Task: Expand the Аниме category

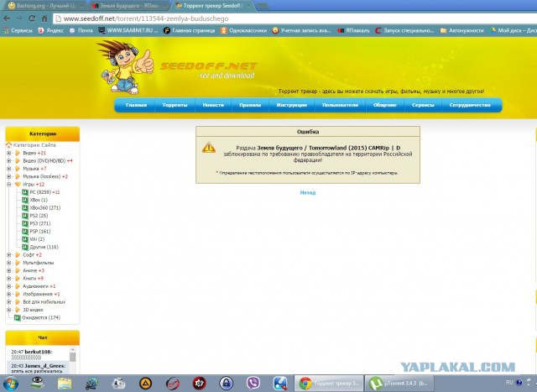Action: coord(9,270)
